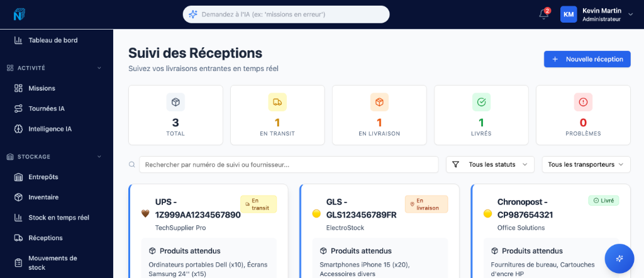Image resolution: width=644 pixels, height=278 pixels.
Task: Click the Inventaire box icon
Action: pos(18,197)
